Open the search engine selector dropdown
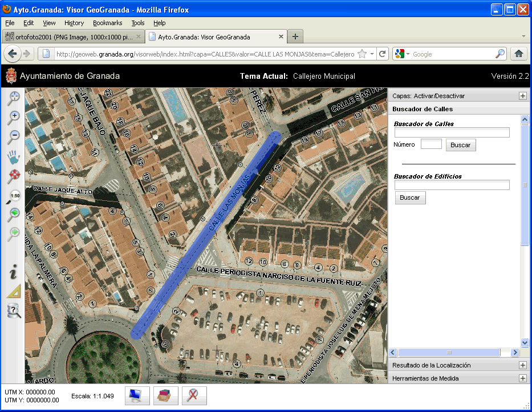This screenshot has width=532, height=412. pos(408,54)
